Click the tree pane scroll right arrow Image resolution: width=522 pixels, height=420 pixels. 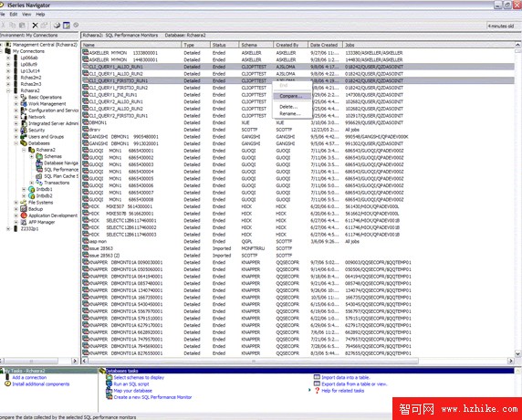click(75, 361)
